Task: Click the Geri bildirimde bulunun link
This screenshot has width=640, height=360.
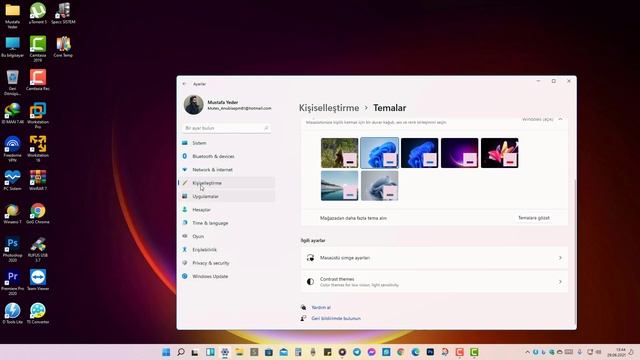Action: [336, 318]
